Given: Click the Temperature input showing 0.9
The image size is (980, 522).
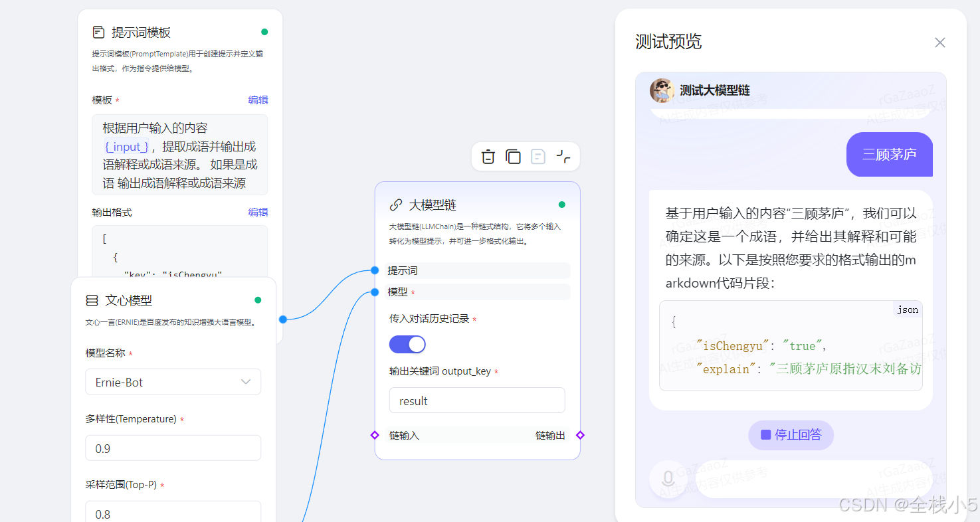Looking at the screenshot, I should [x=173, y=448].
